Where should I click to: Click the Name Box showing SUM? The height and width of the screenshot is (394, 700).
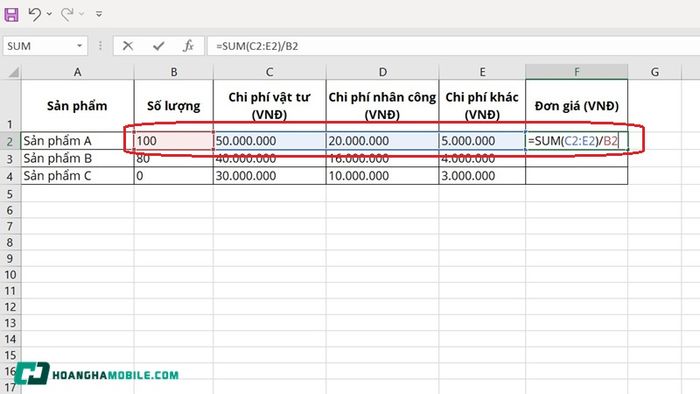(x=39, y=46)
